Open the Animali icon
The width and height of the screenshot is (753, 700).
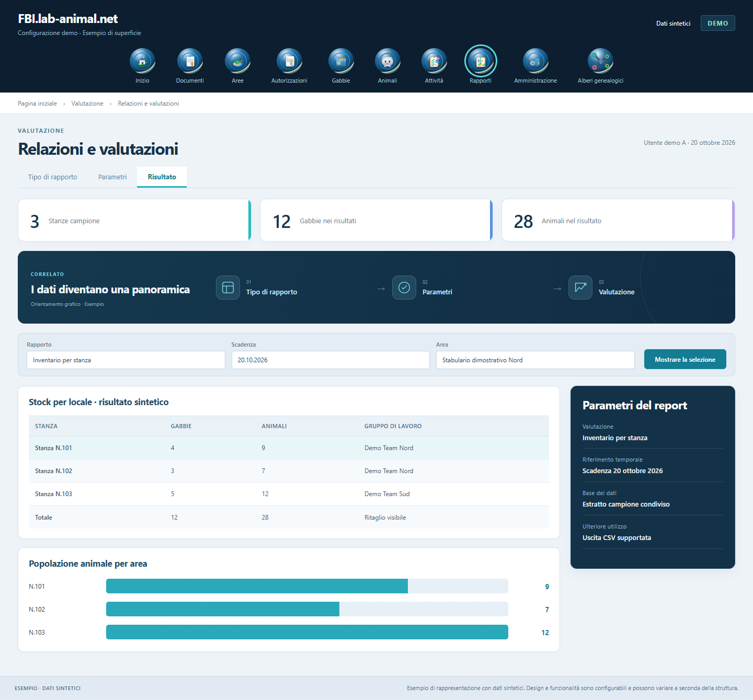coord(387,61)
